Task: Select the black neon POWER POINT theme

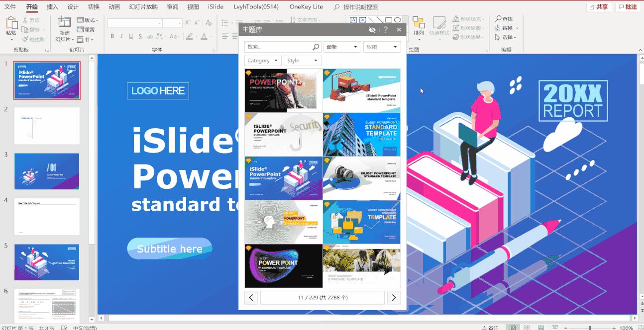Action: point(283,266)
